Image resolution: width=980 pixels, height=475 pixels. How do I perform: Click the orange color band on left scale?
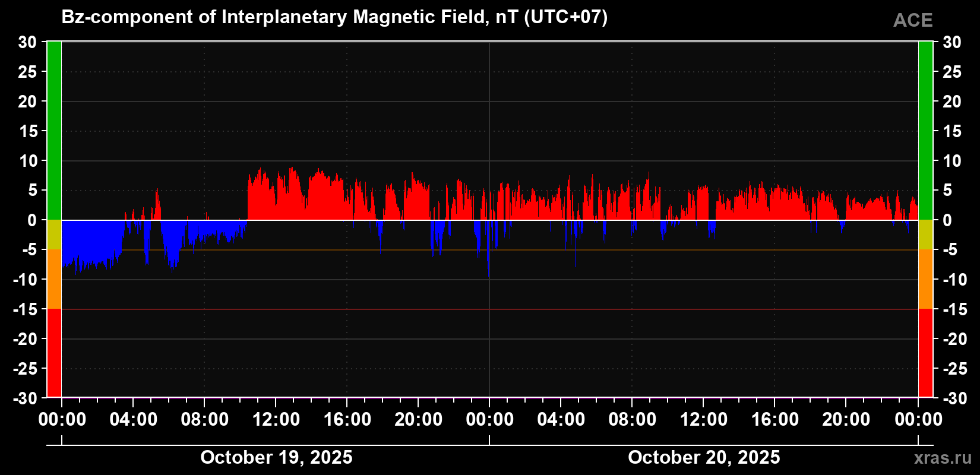pos(54,279)
